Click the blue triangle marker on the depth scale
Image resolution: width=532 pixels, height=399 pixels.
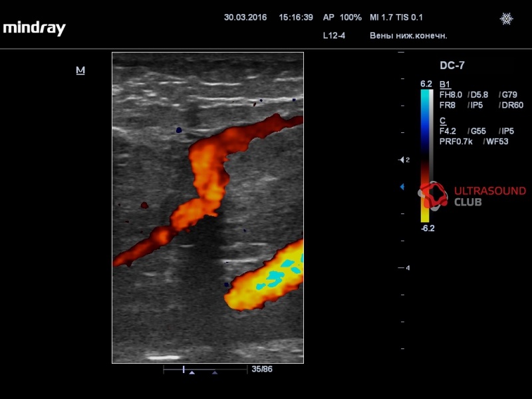[402, 187]
